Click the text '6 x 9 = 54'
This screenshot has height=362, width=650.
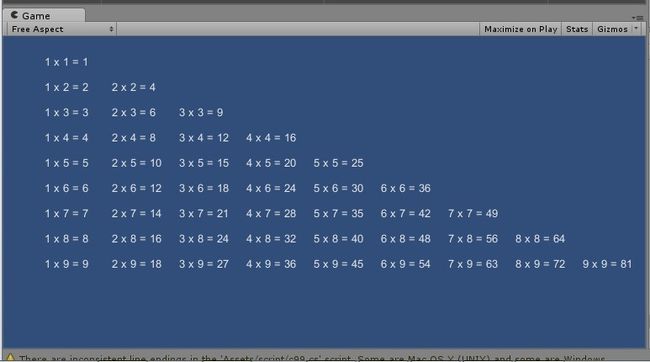405,264
